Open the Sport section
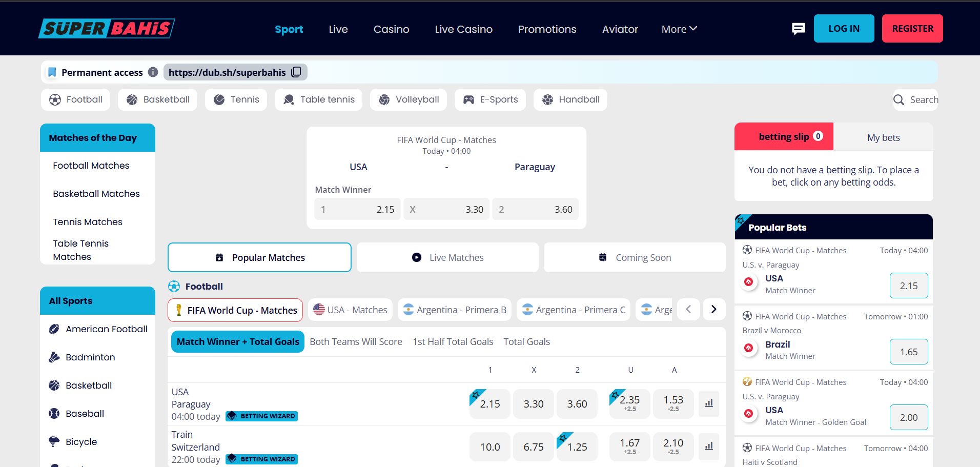This screenshot has width=980, height=467. tap(289, 29)
